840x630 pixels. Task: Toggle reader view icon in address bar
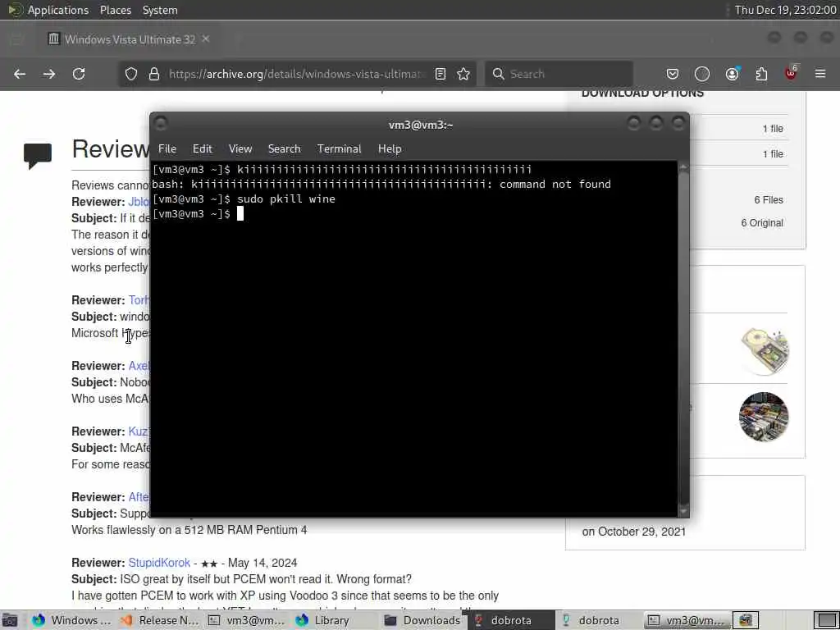click(x=441, y=74)
